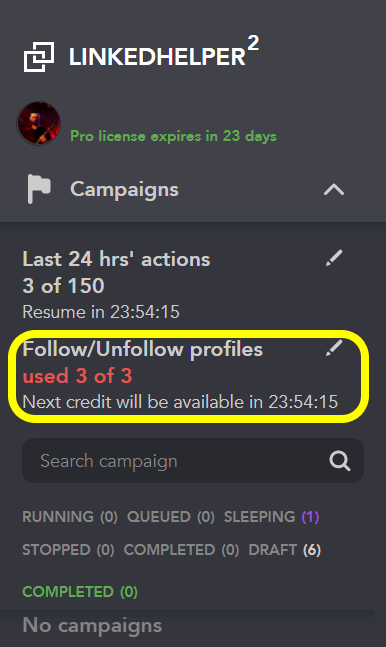
Task: Click the Pro license expires in 23 days link
Action: coord(173,136)
